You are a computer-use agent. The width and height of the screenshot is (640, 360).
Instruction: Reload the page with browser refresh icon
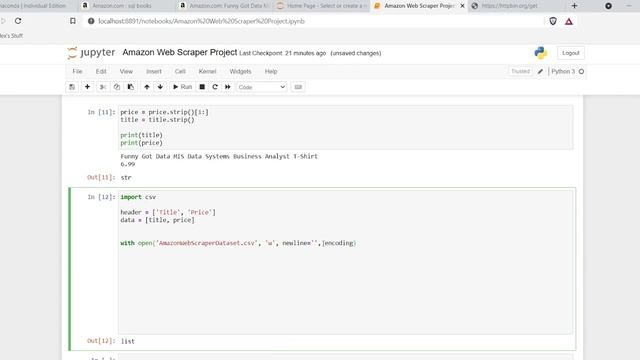pos(18,21)
